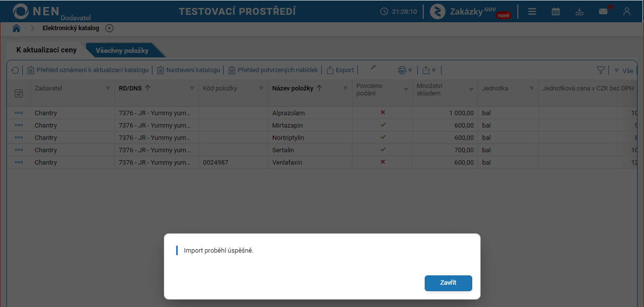644x307 pixels.
Task: Click the filter funnel icon
Action: [601, 70]
